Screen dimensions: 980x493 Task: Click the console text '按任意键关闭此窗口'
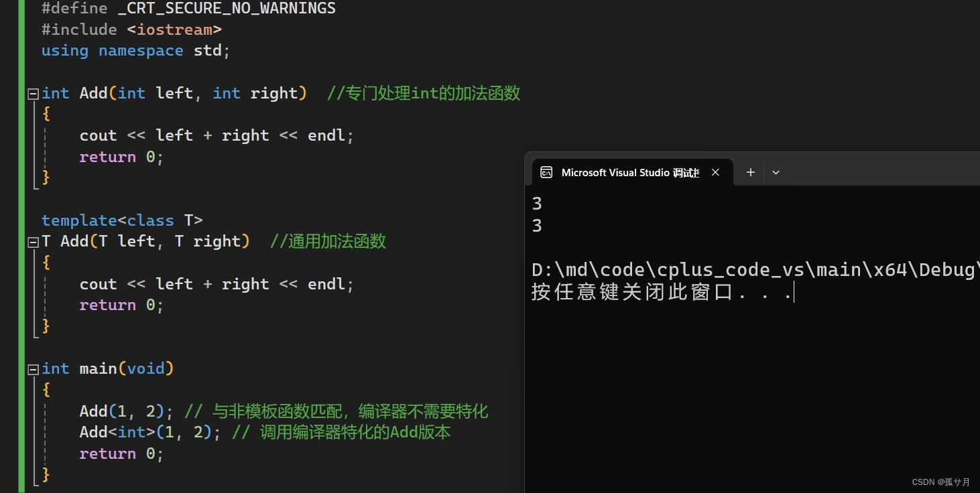(632, 293)
